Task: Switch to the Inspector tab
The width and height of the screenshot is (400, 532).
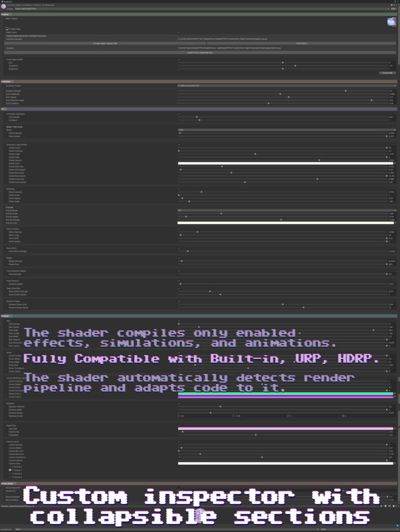Action: point(7,2)
